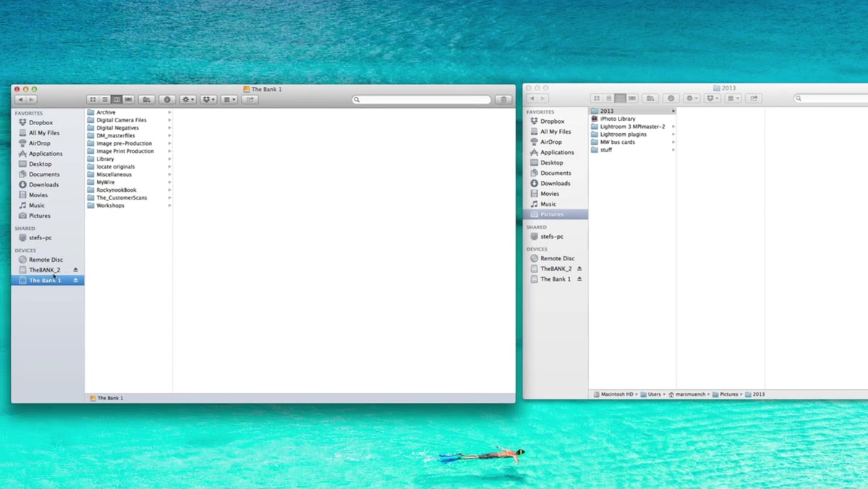Create new folder in the 2013 window toolbar
The height and width of the screenshot is (489, 868).
pos(651,98)
